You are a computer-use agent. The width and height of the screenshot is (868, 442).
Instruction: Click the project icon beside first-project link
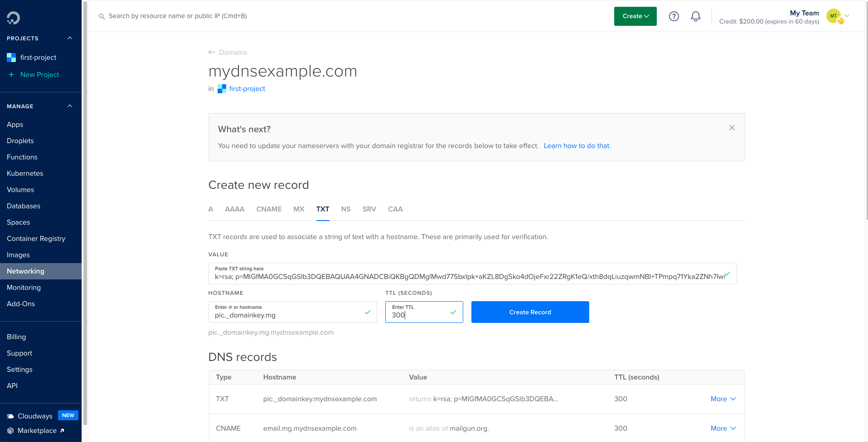(x=222, y=89)
